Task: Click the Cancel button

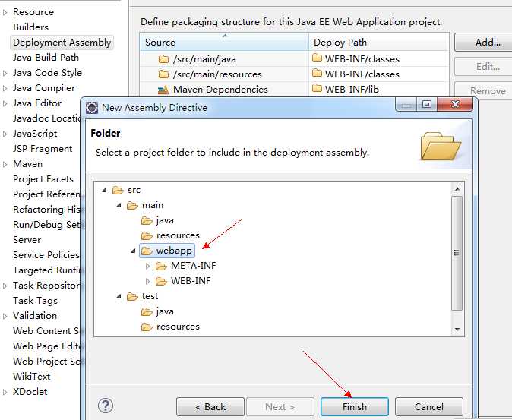Action: point(428,406)
